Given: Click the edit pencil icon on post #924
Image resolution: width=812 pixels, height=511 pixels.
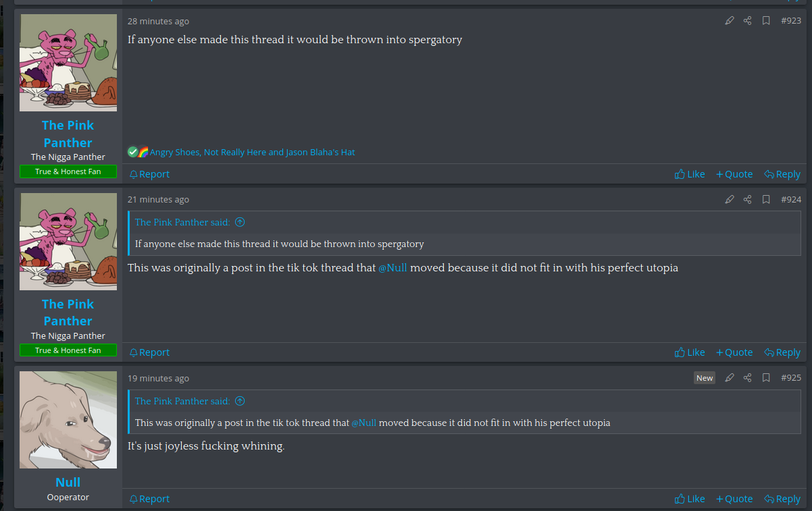Looking at the screenshot, I should coord(729,200).
